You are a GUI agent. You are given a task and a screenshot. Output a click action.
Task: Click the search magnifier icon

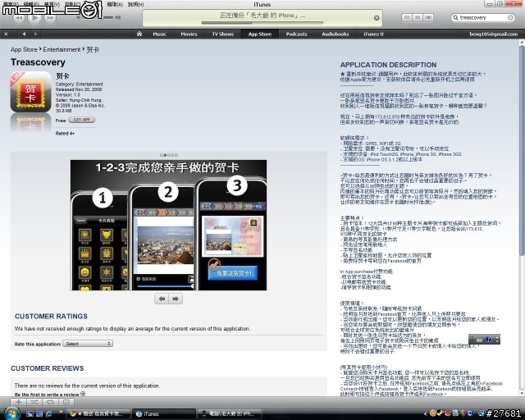455,17
